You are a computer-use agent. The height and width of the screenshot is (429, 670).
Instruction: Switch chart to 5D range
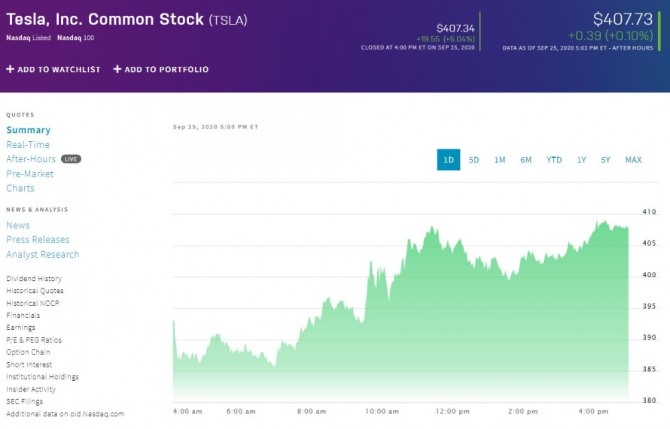pos(474,160)
